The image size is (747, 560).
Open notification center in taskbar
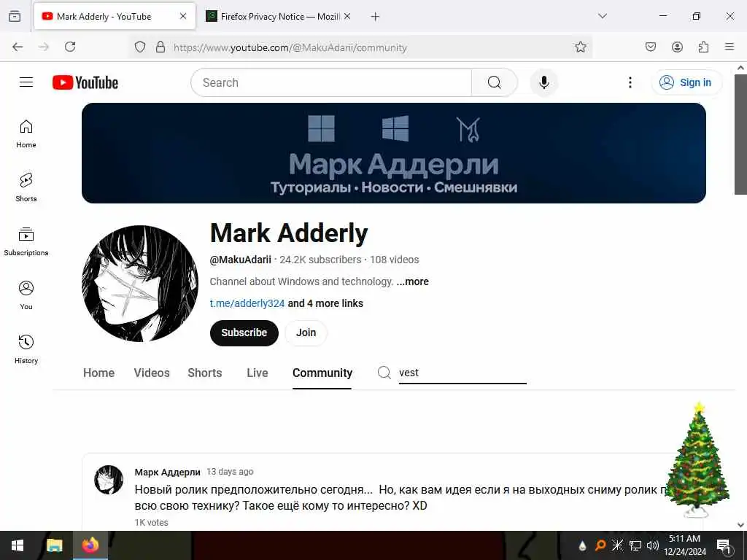point(724,545)
